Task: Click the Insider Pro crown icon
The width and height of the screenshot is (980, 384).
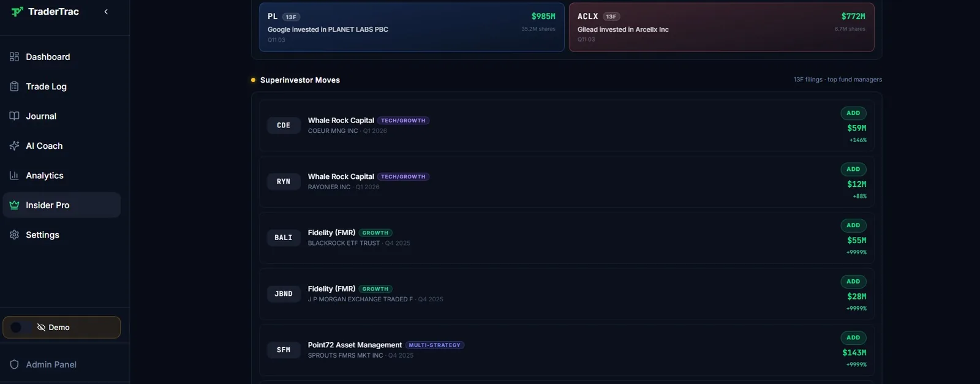Action: pyautogui.click(x=14, y=205)
